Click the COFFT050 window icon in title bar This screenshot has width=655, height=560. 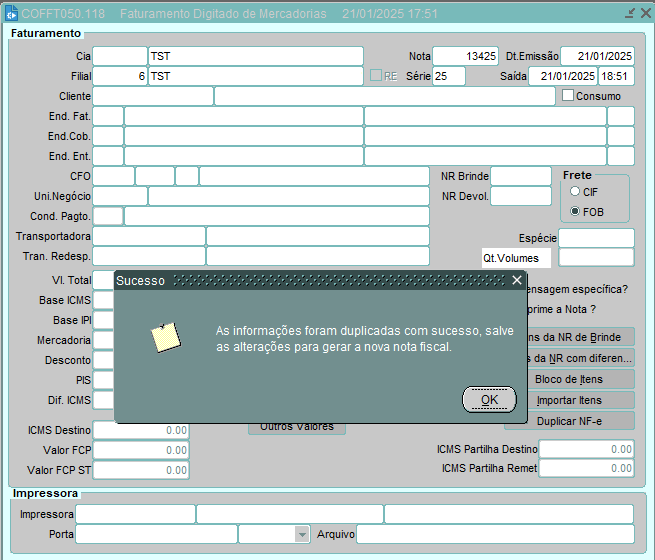13,14
